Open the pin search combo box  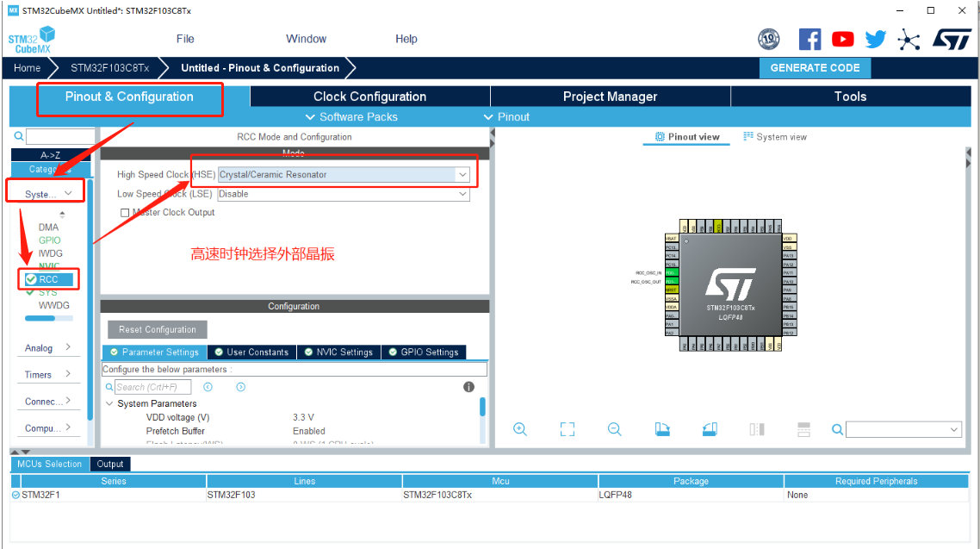coord(903,429)
